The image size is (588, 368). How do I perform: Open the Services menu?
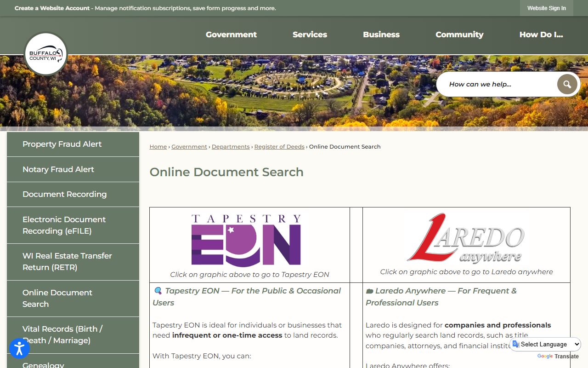click(310, 34)
